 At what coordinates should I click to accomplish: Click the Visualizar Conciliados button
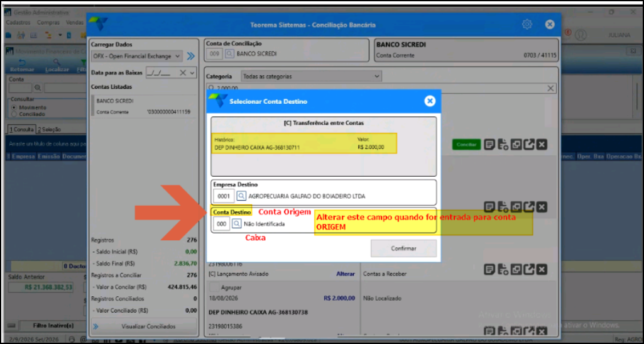tap(143, 326)
